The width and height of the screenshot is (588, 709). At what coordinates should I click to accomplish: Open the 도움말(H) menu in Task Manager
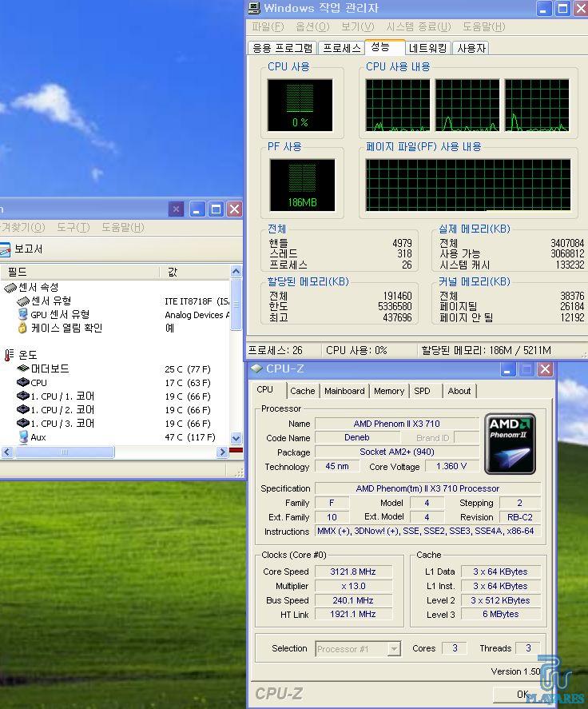[483, 27]
